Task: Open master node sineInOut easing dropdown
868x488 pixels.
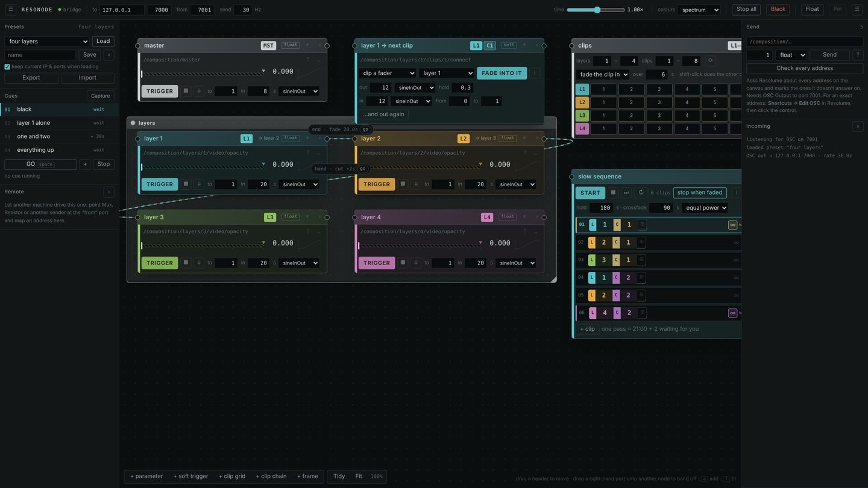Action: (x=298, y=91)
